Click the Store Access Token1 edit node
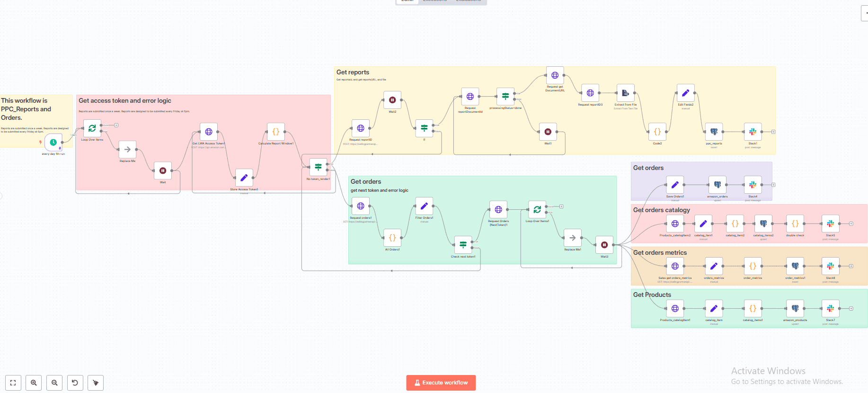868x393 pixels. tap(244, 178)
